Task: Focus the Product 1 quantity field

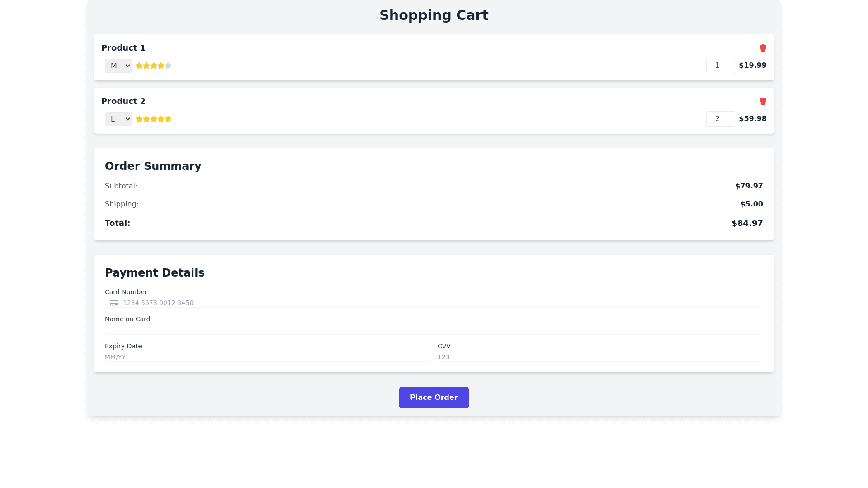Action: [720, 66]
